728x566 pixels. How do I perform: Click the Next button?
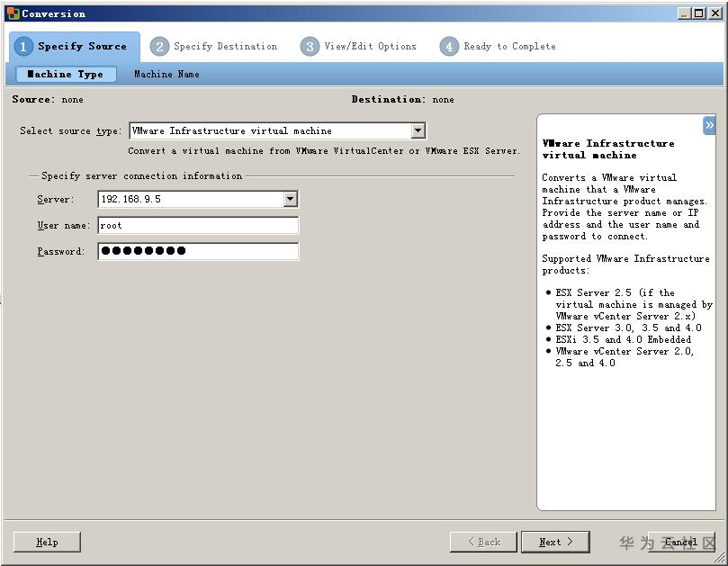click(x=555, y=542)
